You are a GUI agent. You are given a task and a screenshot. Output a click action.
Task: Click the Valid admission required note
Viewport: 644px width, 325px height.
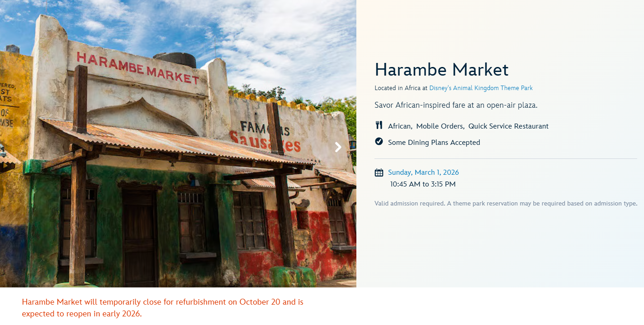coord(506,204)
